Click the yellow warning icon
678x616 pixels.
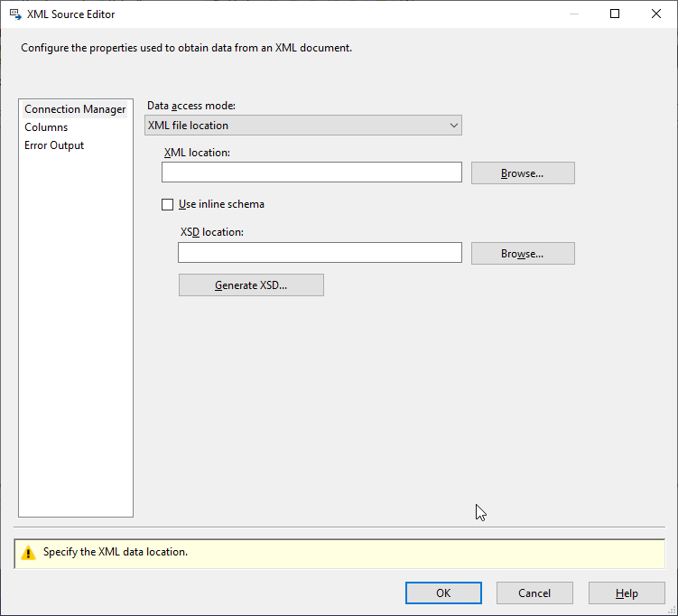[x=28, y=553]
